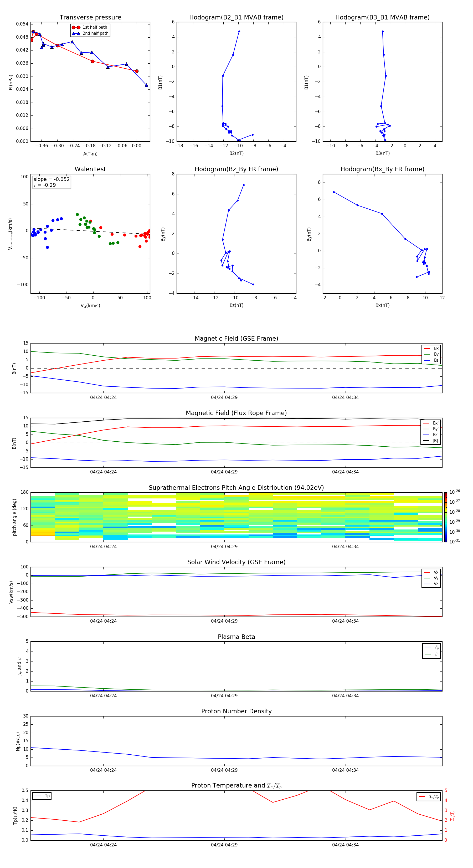Select "Bz'" in the Flux Rope legend
Viewport: 473px width, 868px height.
point(431,435)
